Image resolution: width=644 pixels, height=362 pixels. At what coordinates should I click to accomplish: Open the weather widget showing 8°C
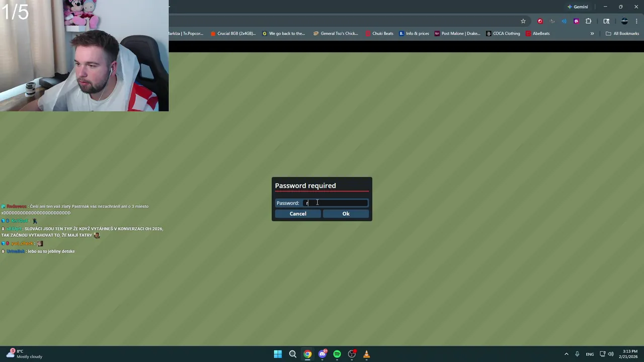[x=24, y=354]
